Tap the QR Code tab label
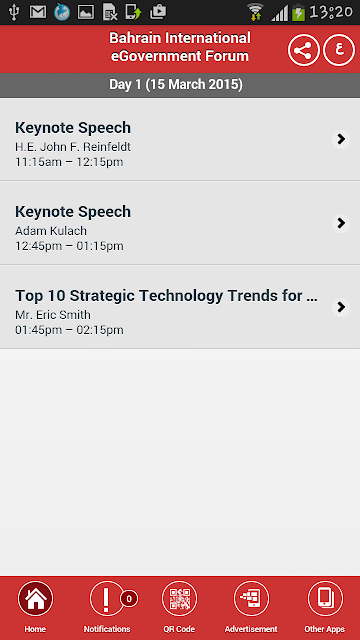 [x=179, y=629]
